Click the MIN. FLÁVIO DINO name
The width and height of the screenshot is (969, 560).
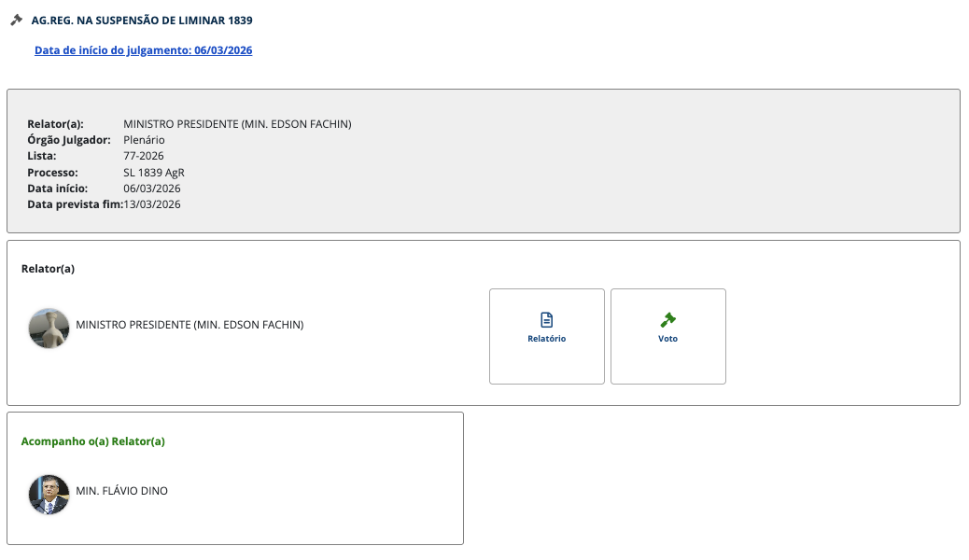(x=121, y=491)
